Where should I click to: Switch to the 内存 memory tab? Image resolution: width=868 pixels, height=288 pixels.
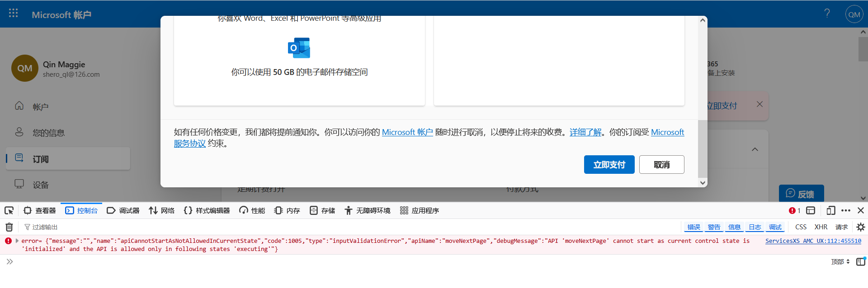287,211
